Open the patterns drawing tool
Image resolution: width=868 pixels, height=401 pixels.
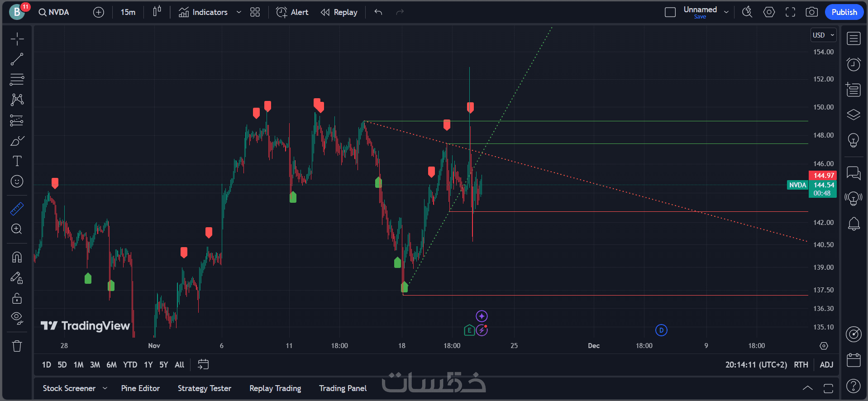click(17, 100)
